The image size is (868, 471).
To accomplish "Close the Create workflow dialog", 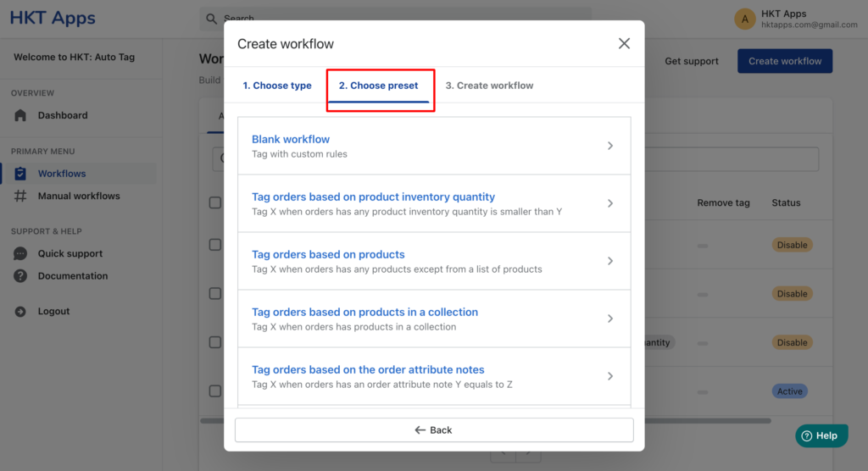I will point(624,44).
